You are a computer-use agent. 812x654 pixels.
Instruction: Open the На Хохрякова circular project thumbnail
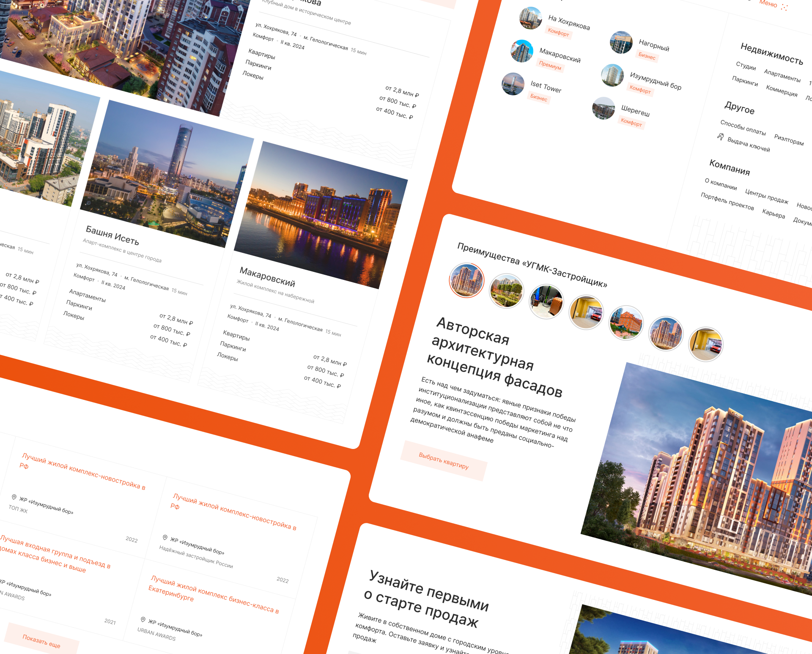point(530,18)
